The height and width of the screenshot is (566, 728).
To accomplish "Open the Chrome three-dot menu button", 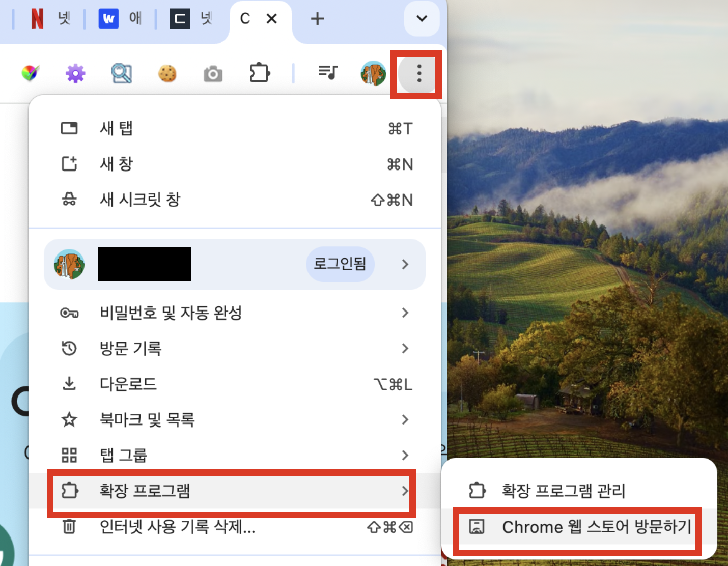I will tap(418, 74).
